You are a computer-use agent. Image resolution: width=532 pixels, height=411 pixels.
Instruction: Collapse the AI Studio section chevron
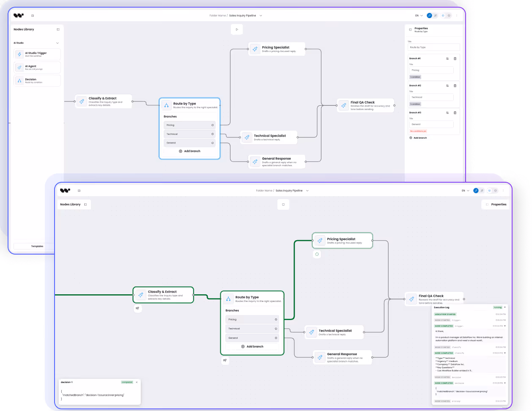[x=58, y=43]
